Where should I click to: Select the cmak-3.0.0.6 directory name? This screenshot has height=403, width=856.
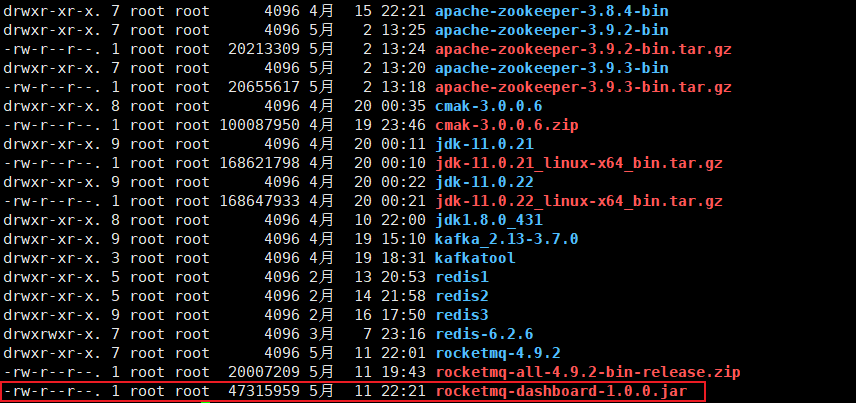coord(489,106)
